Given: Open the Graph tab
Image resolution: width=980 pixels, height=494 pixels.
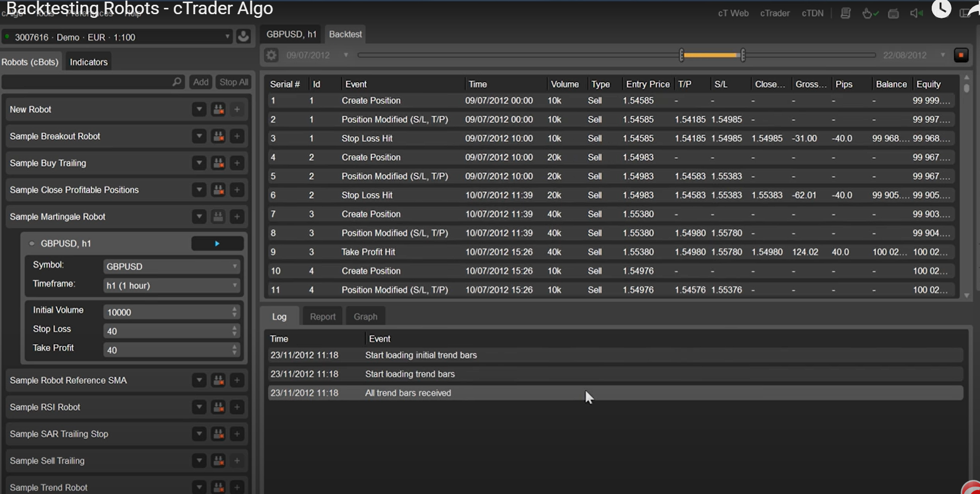Looking at the screenshot, I should 365,317.
